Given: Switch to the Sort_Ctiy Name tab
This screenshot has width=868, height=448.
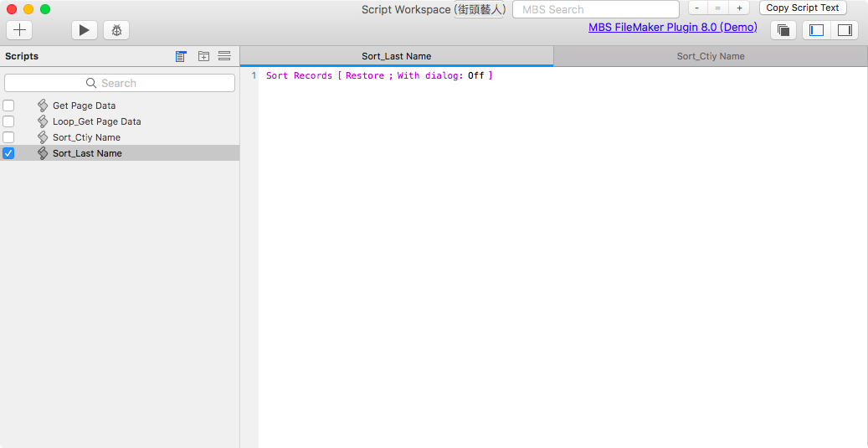Looking at the screenshot, I should [711, 56].
